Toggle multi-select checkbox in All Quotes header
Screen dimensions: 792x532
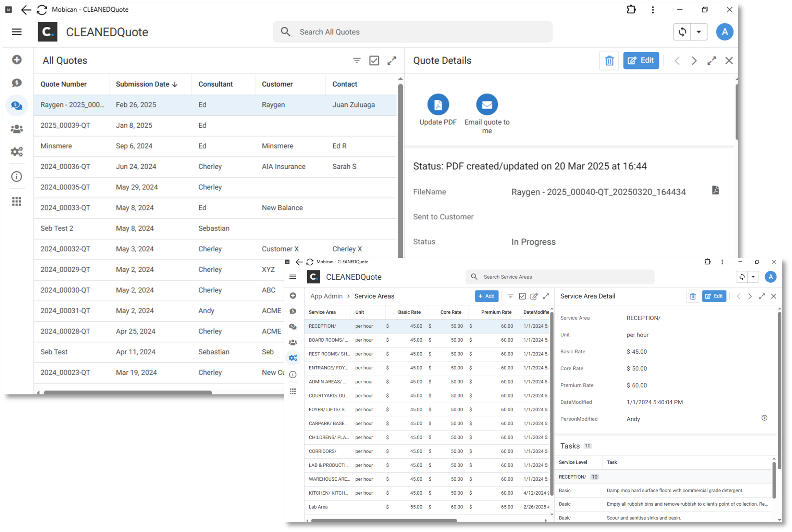pyautogui.click(x=374, y=61)
